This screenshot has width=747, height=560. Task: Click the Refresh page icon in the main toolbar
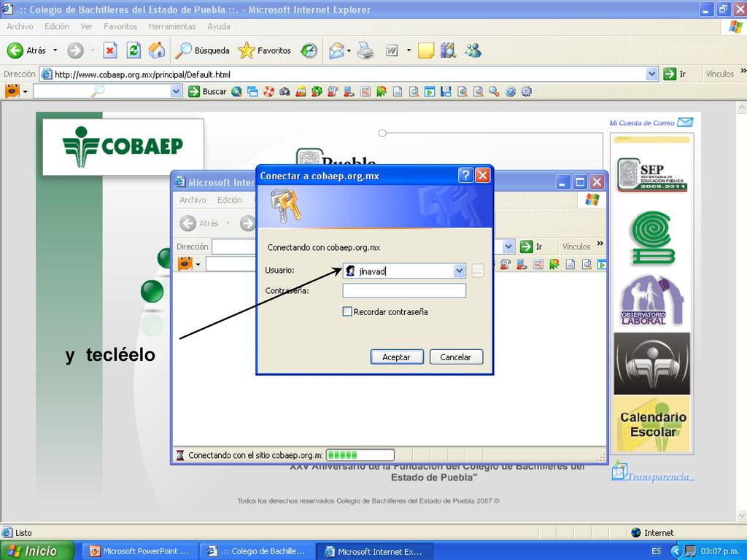point(133,50)
